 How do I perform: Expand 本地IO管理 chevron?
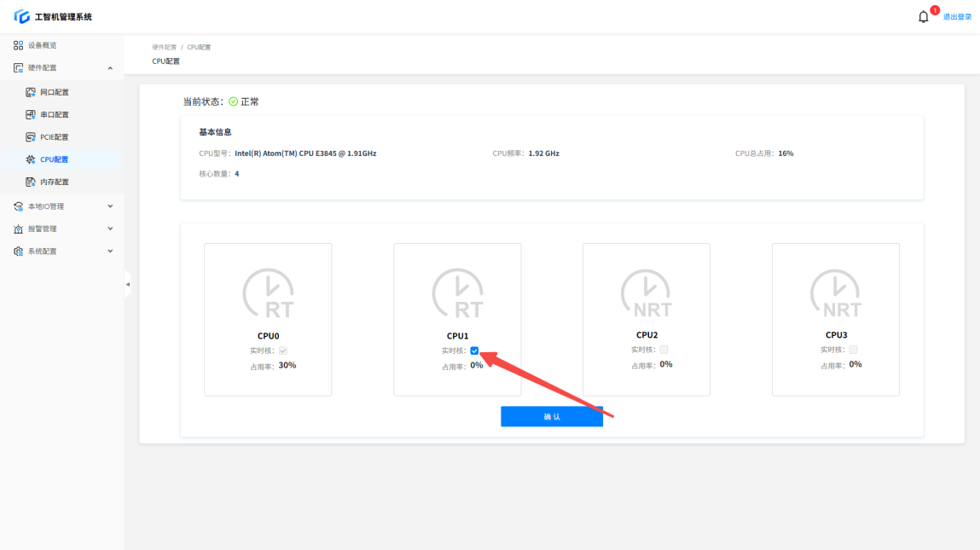pos(110,206)
